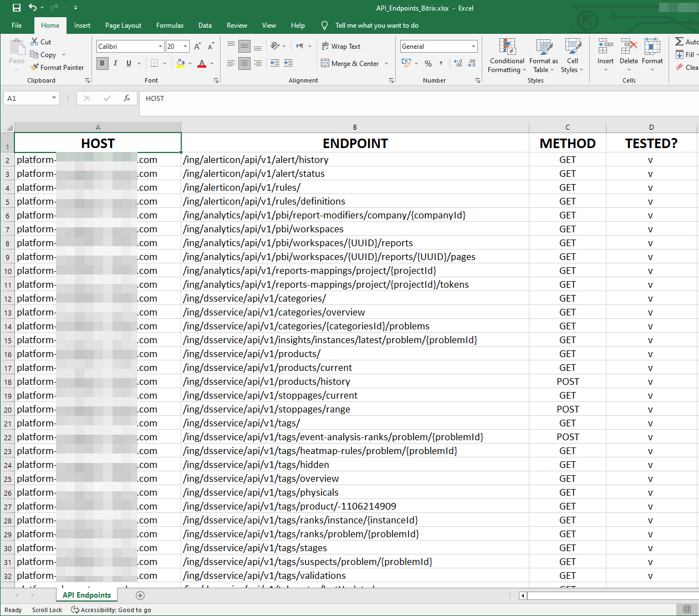Open the font size dropdown
Screen dimensions: 699x616
[x=186, y=47]
